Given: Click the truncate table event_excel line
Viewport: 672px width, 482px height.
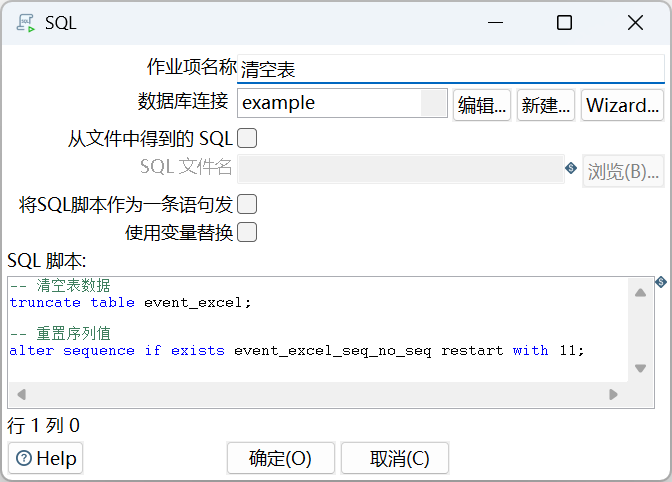Looking at the screenshot, I should [x=130, y=302].
